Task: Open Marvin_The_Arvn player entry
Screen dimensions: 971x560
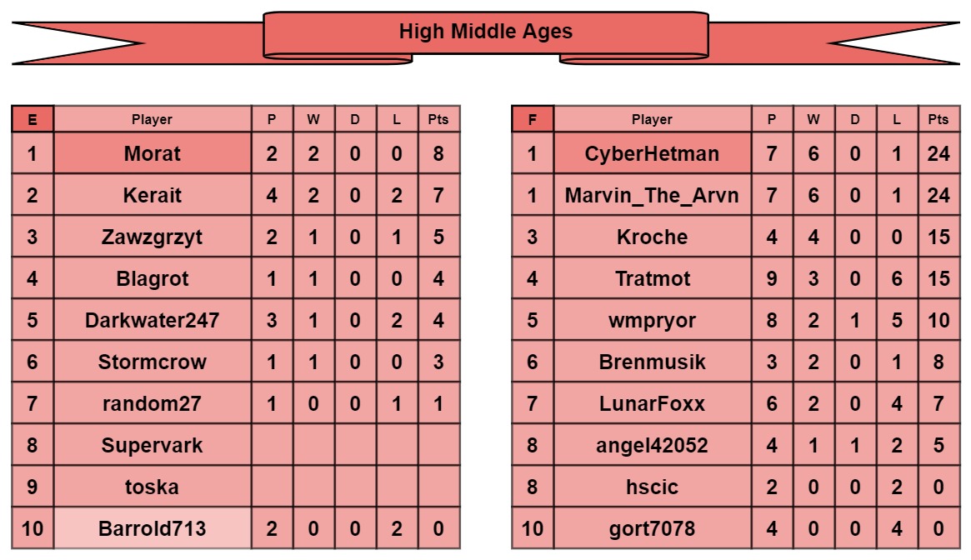Action: (x=652, y=195)
